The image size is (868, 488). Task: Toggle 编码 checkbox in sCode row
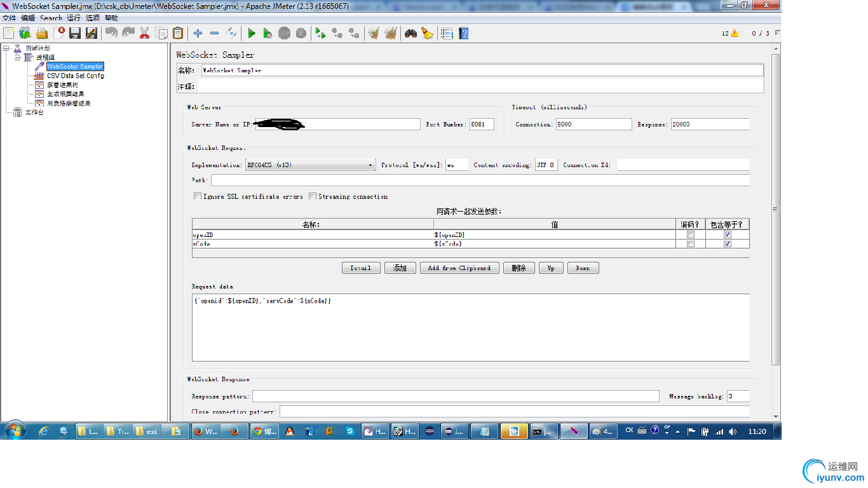pos(691,244)
